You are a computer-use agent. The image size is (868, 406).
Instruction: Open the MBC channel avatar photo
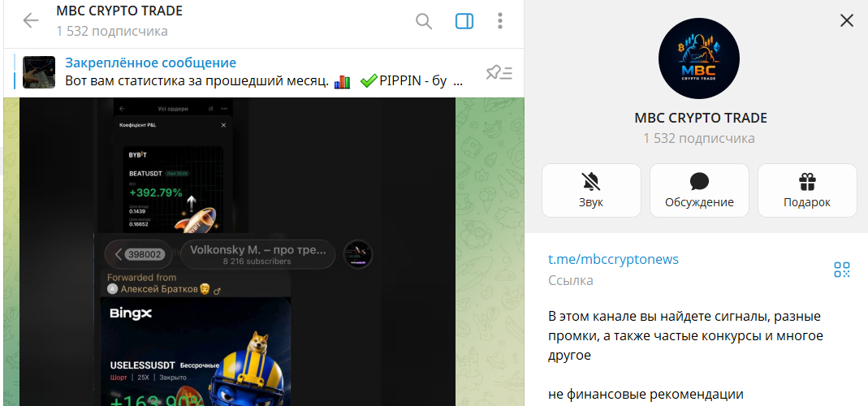tap(698, 58)
